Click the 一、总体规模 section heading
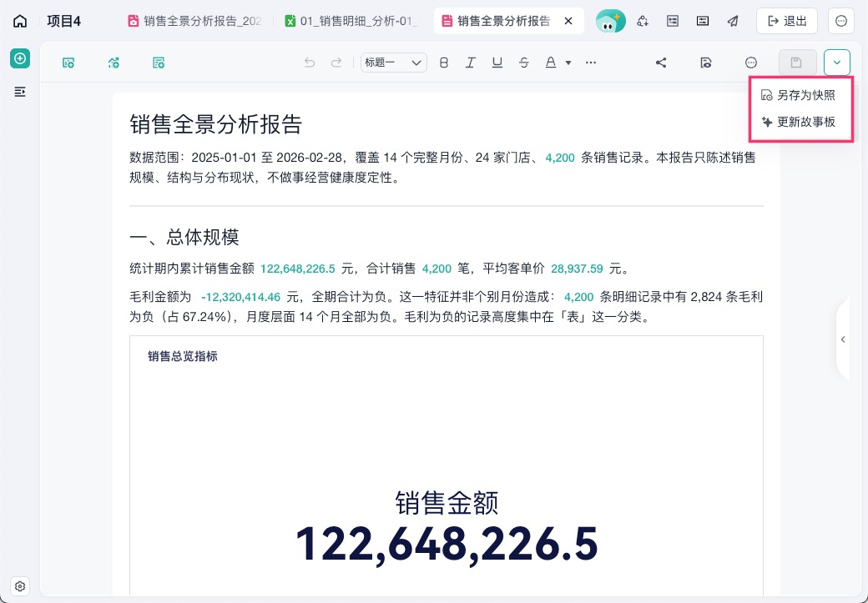The width and height of the screenshot is (868, 603). pyautogui.click(x=184, y=238)
